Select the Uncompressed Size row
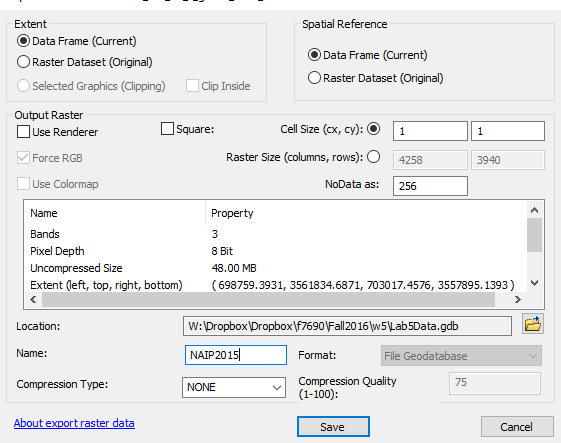 (x=275, y=268)
